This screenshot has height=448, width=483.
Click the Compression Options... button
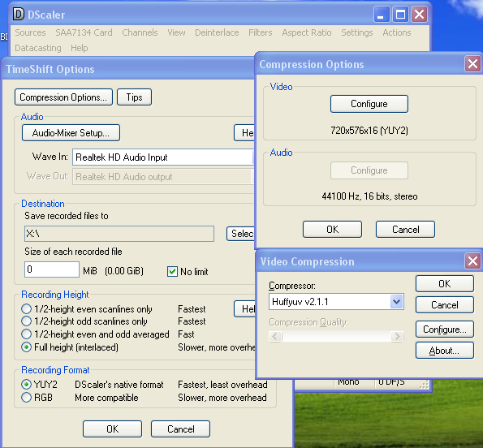(63, 97)
